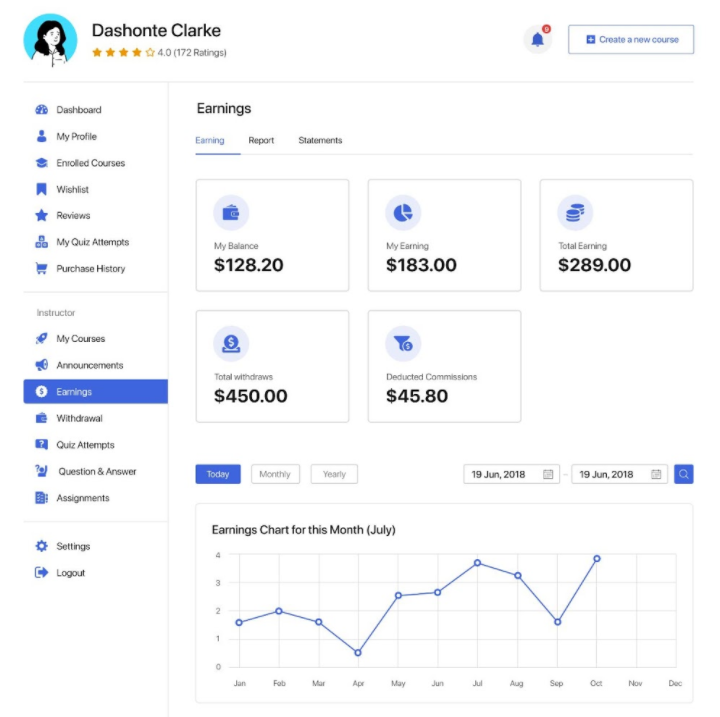Click the blue search magnifier button
This screenshot has width=720, height=717.
coord(683,474)
